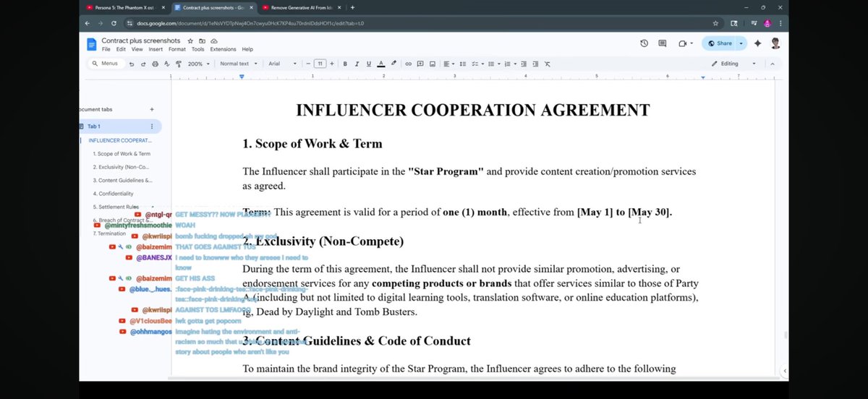Show all comments icon in header

662,43
